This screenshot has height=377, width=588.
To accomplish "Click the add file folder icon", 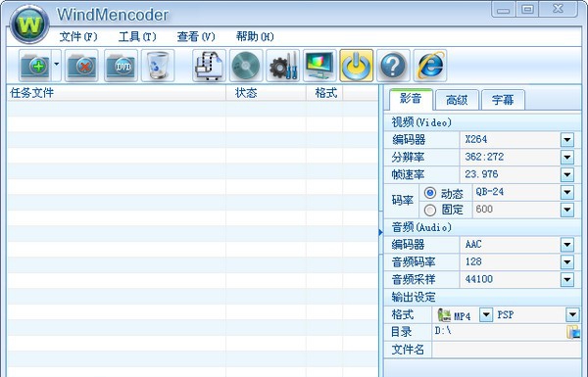I will (35, 66).
